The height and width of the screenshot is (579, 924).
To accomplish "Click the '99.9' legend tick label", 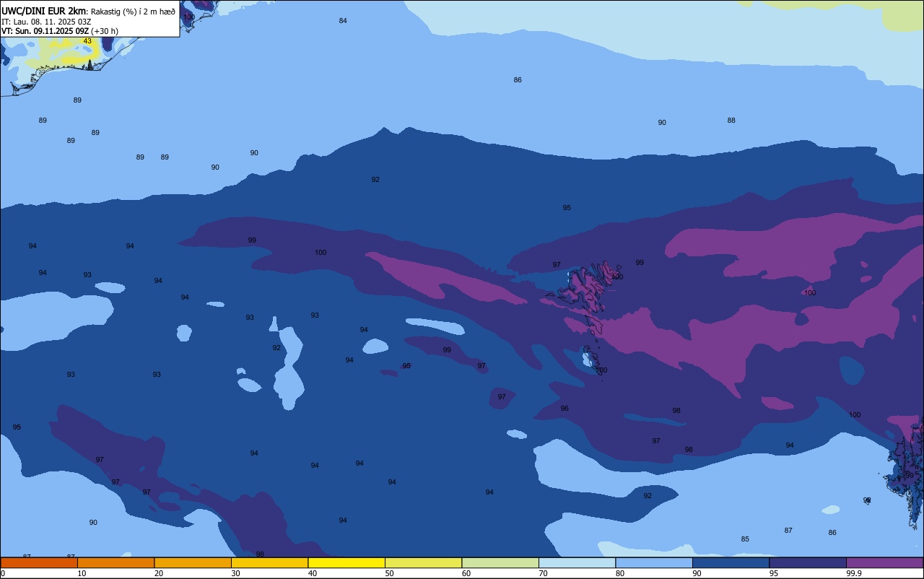I will [854, 573].
